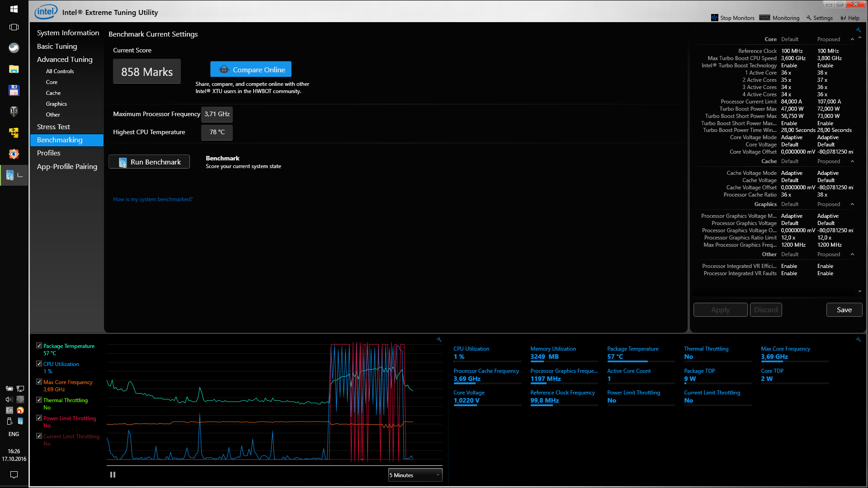Open Help question mark icon
Viewport: 868px width, 488px height.
pos(843,18)
